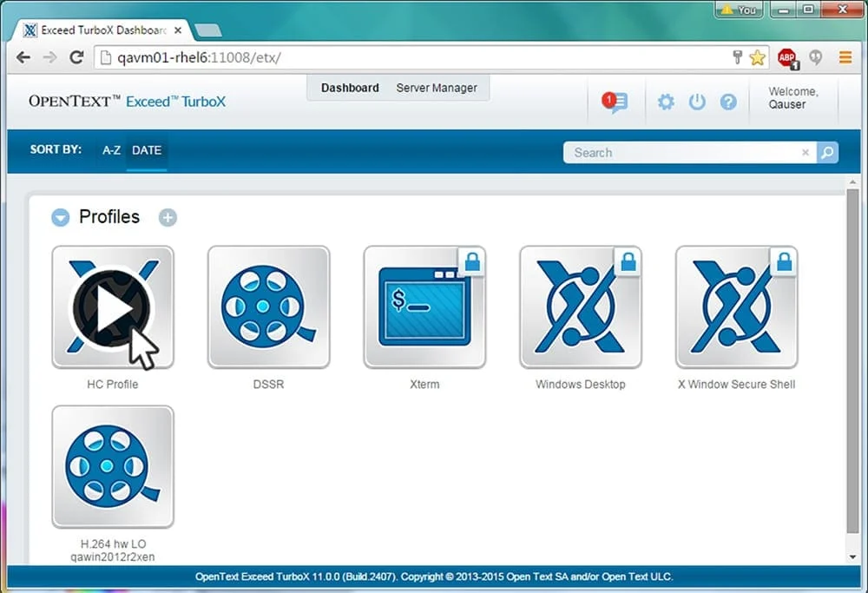This screenshot has height=593, width=868.
Task: Click the footer copyright text
Action: (434, 577)
